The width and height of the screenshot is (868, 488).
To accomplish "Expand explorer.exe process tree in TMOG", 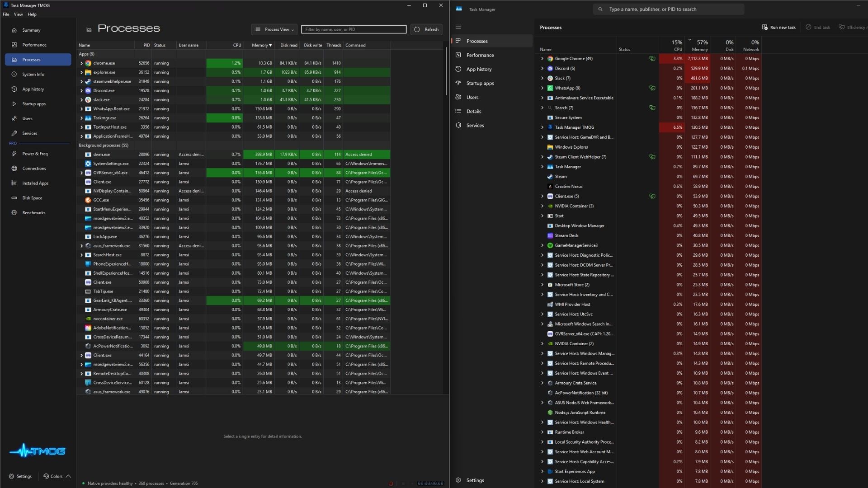I will 81,72.
